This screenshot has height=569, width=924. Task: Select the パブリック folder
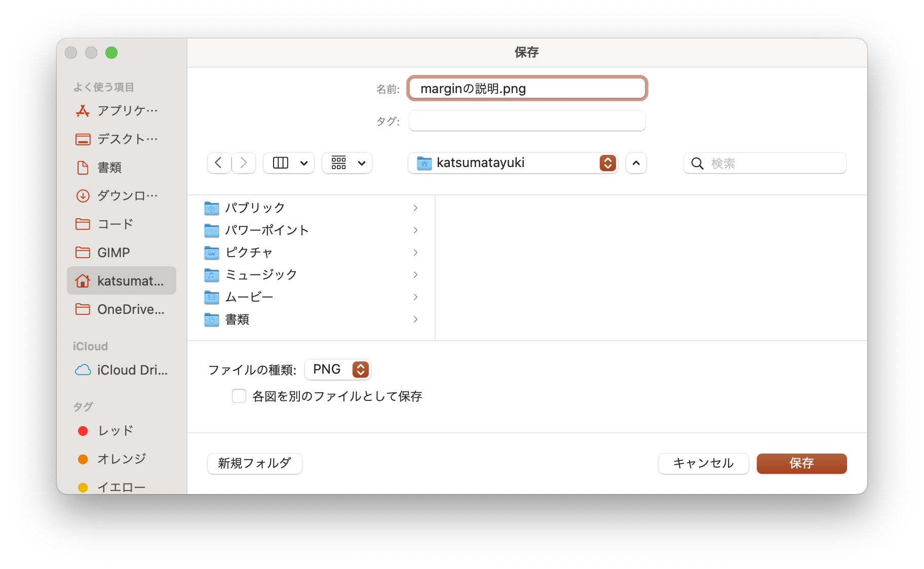pos(311,208)
